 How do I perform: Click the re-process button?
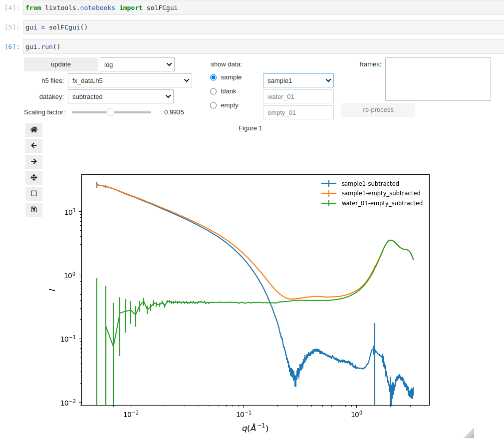point(378,110)
